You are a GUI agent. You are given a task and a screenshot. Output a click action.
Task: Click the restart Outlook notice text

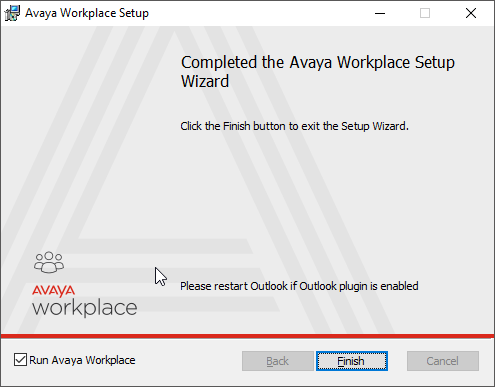tap(299, 286)
